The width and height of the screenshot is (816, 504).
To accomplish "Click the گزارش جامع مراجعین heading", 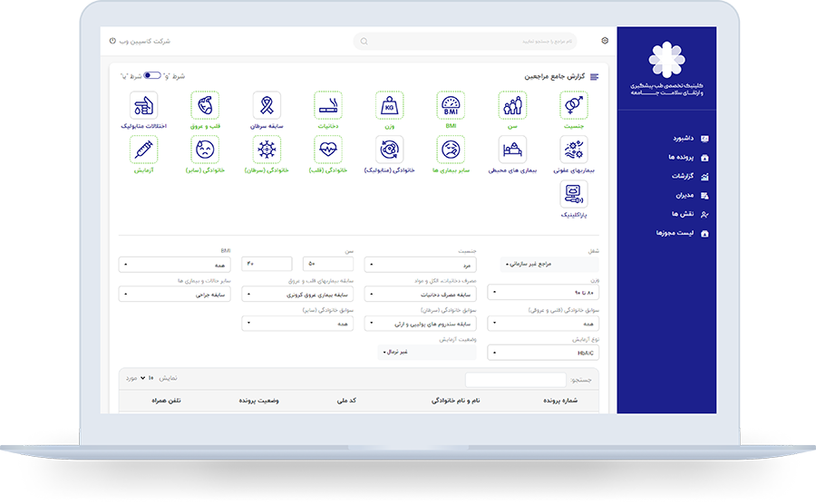I will pyautogui.click(x=554, y=76).
